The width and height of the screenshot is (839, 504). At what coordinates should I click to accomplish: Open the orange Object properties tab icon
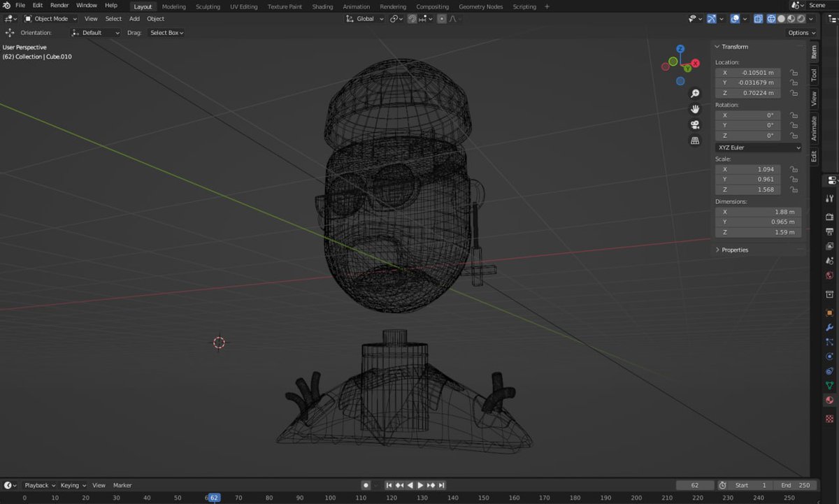pyautogui.click(x=830, y=313)
